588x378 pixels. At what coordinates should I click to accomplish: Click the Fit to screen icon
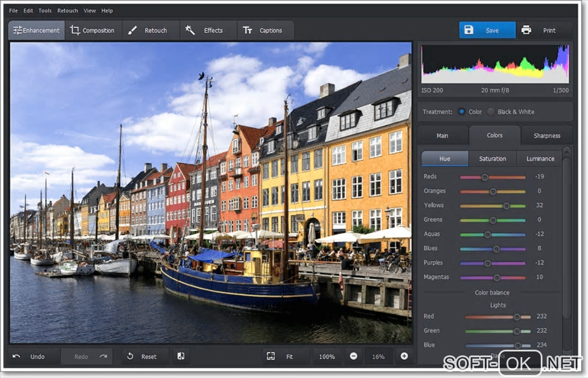click(271, 356)
